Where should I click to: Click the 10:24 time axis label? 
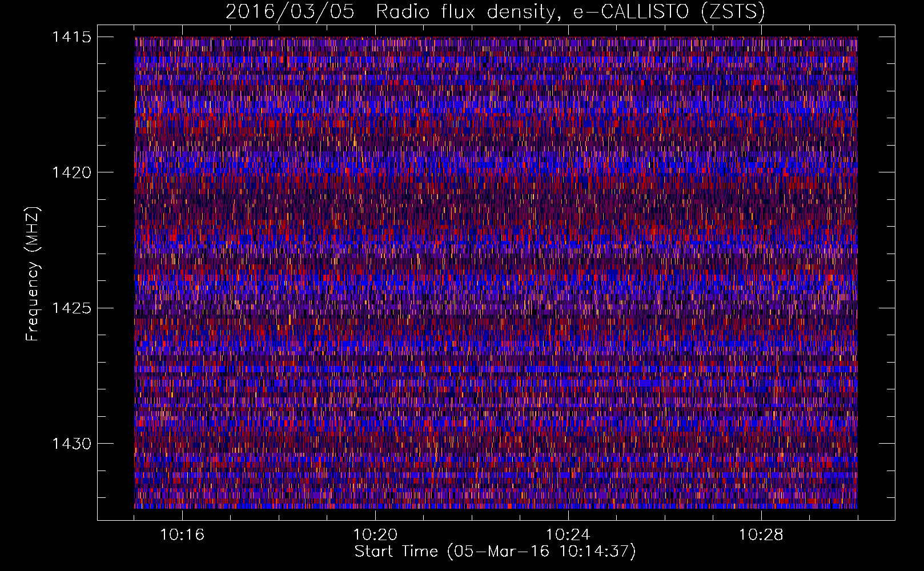(568, 535)
